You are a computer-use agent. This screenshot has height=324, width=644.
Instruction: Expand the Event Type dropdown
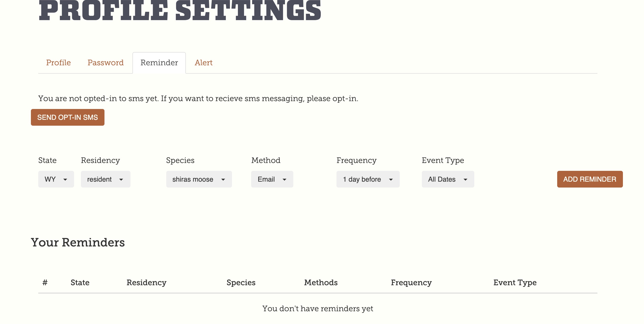coord(447,179)
